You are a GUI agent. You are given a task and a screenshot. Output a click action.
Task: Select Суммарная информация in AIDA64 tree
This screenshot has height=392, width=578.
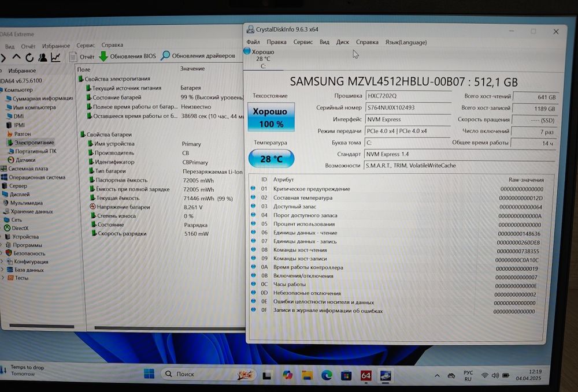tap(39, 98)
